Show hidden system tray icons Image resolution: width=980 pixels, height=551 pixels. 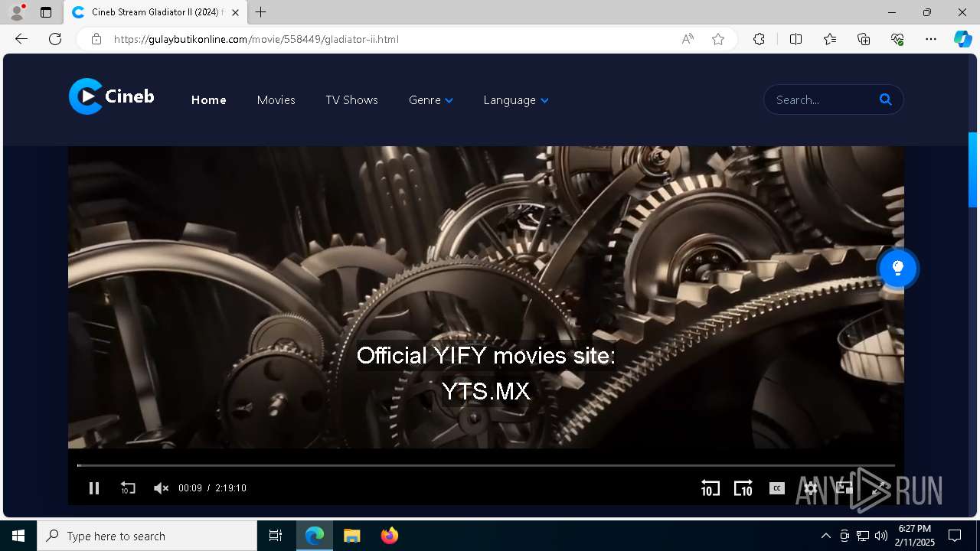click(x=825, y=536)
